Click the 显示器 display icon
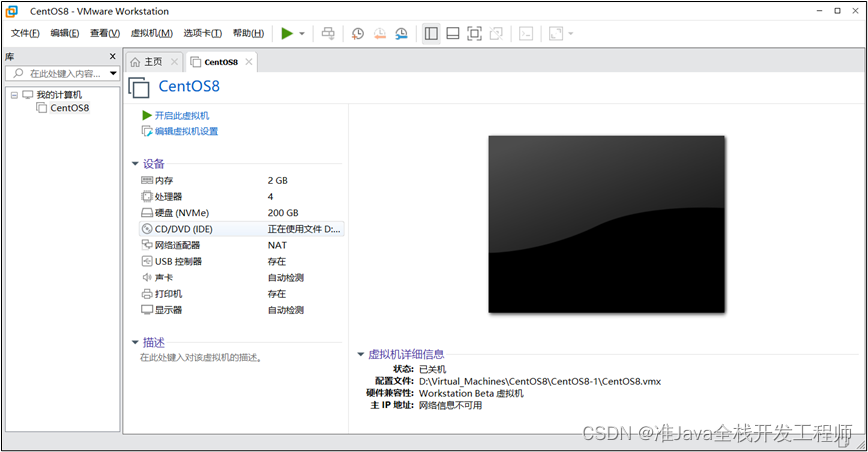The height and width of the screenshot is (452, 868). (147, 310)
